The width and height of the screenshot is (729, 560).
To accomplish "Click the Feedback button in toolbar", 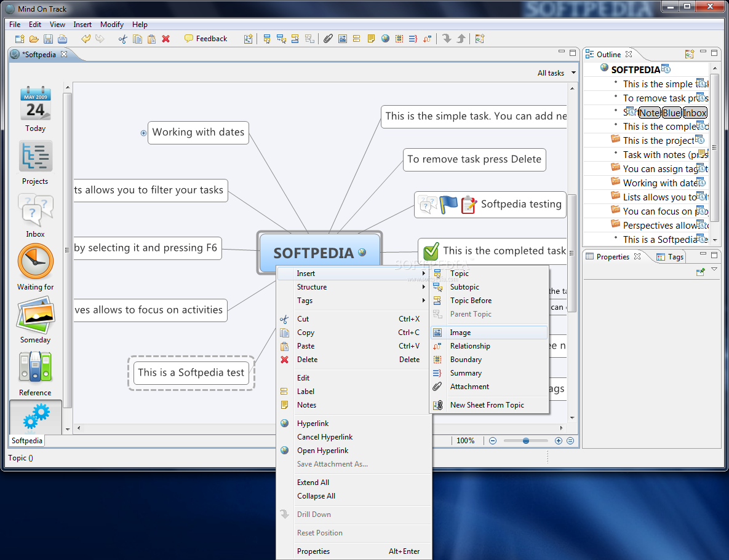I will (206, 39).
